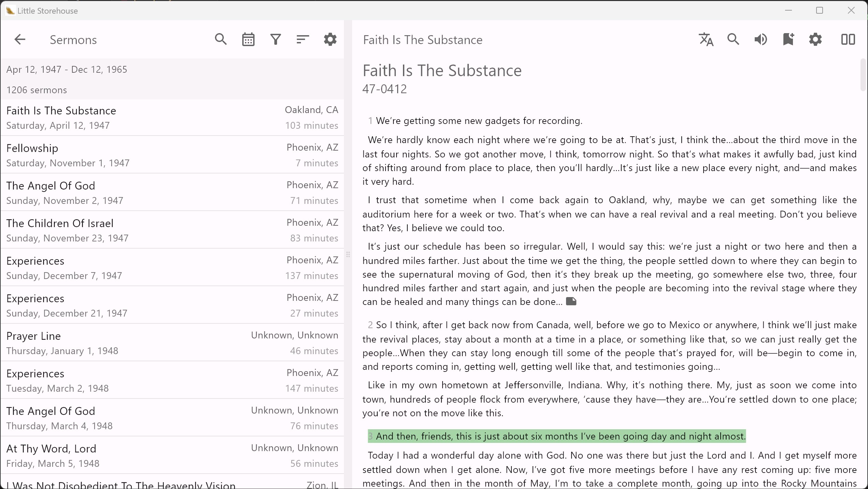The width and height of the screenshot is (868, 489).
Task: Click the note icon after paragraph one
Action: (x=571, y=301)
